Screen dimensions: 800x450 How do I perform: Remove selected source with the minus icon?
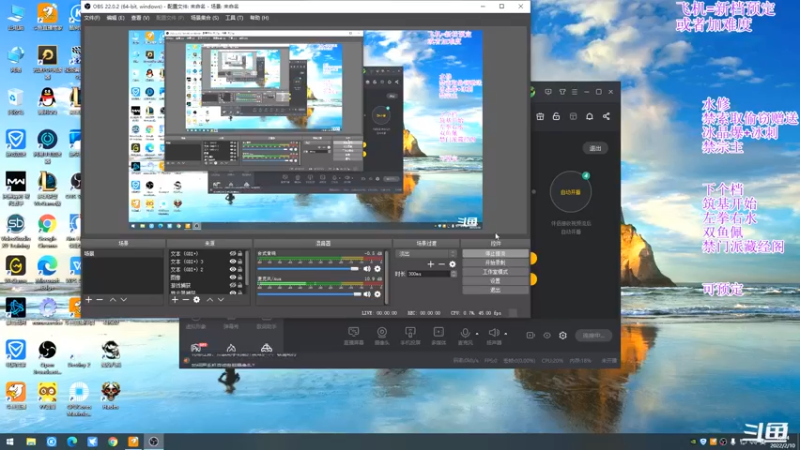[186, 299]
